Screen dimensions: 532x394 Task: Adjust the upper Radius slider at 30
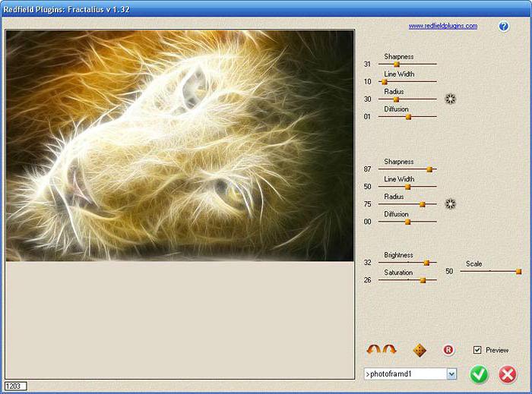point(396,99)
